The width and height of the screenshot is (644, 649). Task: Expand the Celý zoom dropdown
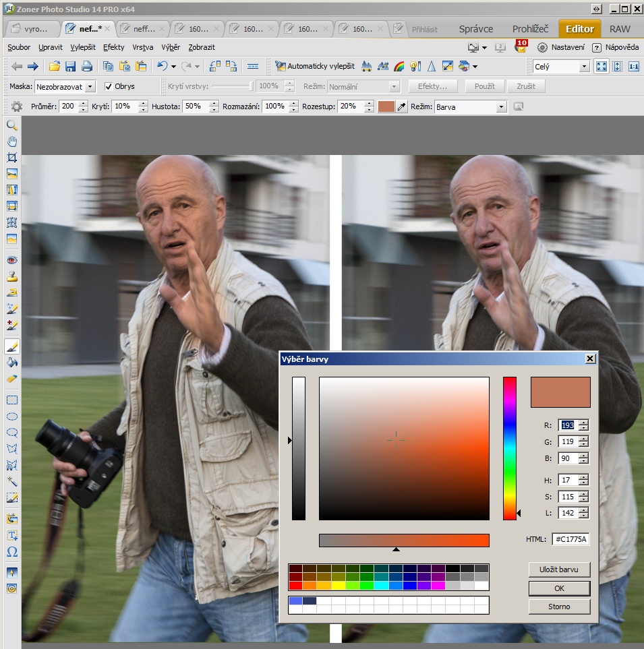point(583,67)
